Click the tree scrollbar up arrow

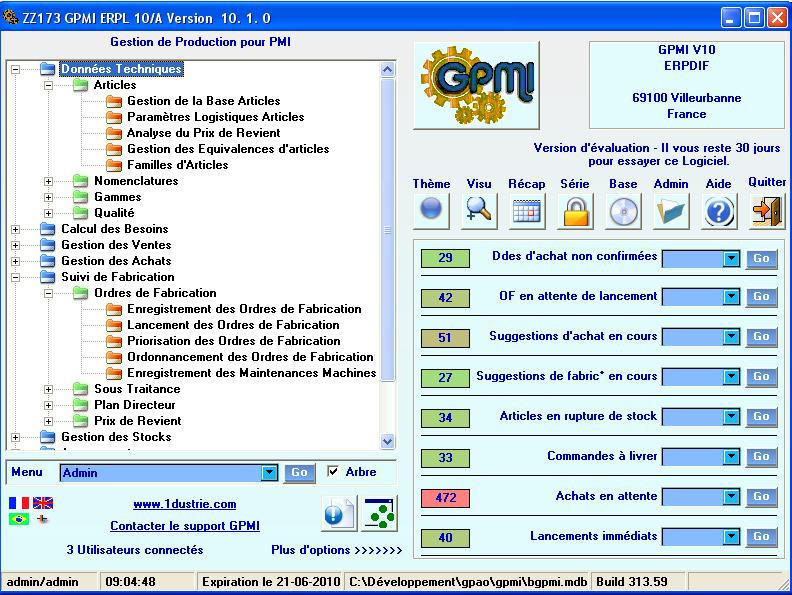click(387, 69)
